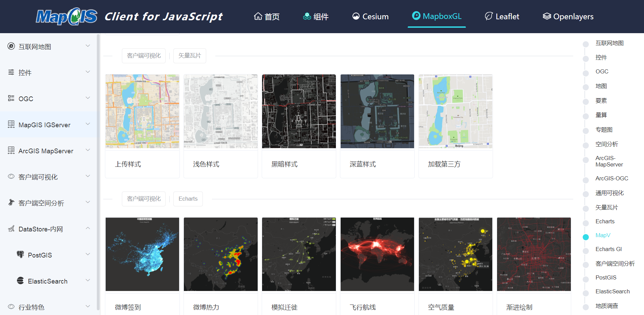Click the 行业特色 eye icon
The height and width of the screenshot is (315, 644).
click(11, 307)
